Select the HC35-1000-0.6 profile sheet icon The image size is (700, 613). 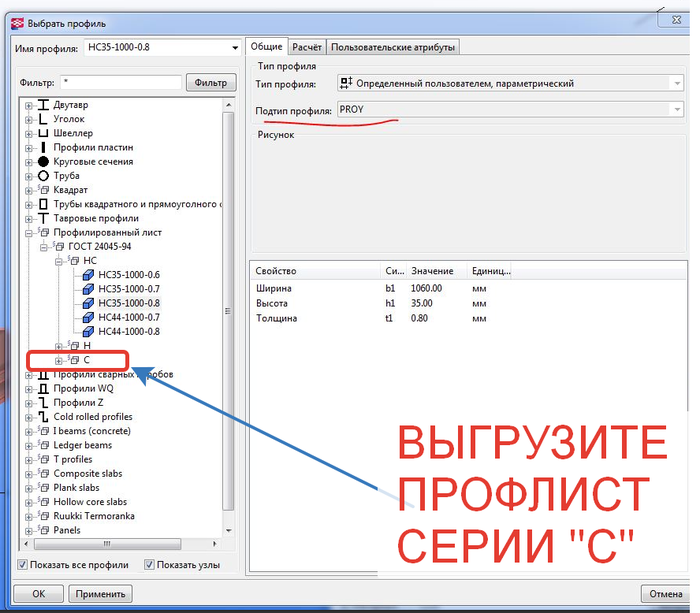coord(88,274)
